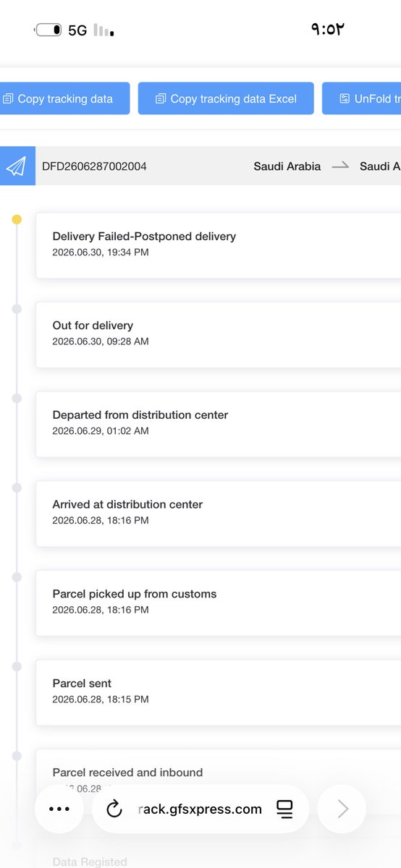Open Delivery Failed-Postponed delivery entry
The height and width of the screenshot is (868, 401).
pos(218,244)
